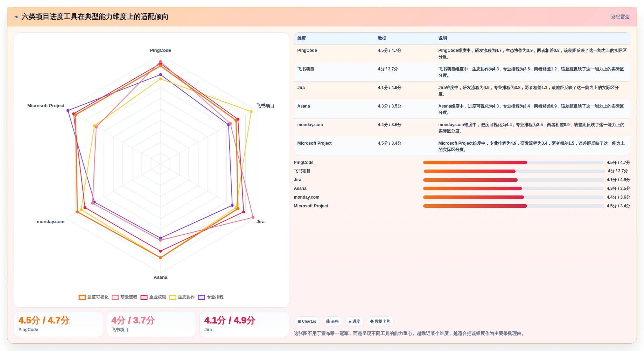
Task: Click the Microsoft Project radar axis label
Action: tap(46, 106)
